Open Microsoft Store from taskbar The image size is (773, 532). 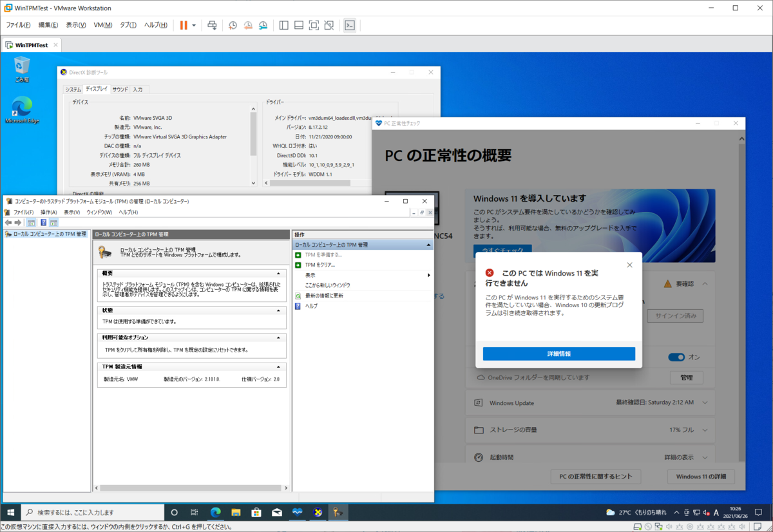(256, 513)
